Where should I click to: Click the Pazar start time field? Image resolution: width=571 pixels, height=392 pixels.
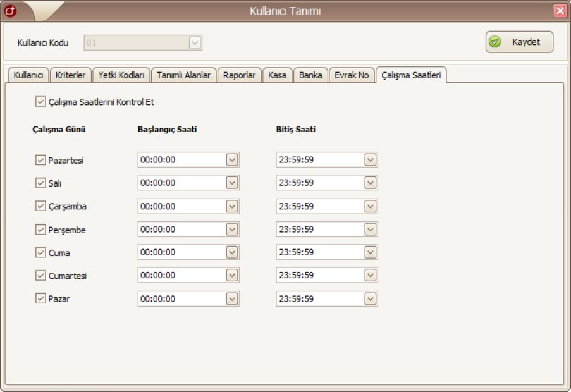(x=181, y=299)
